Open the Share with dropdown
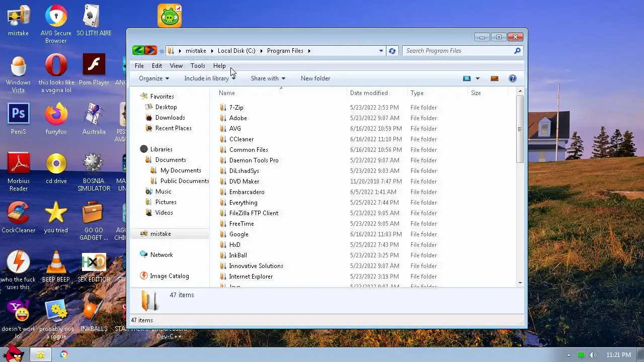The image size is (644, 362). pos(268,78)
